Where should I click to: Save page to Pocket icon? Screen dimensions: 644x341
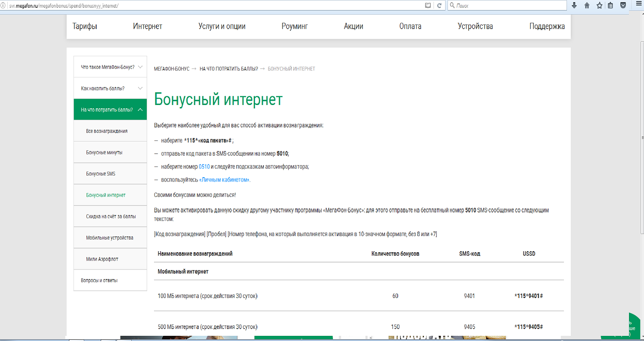[623, 6]
